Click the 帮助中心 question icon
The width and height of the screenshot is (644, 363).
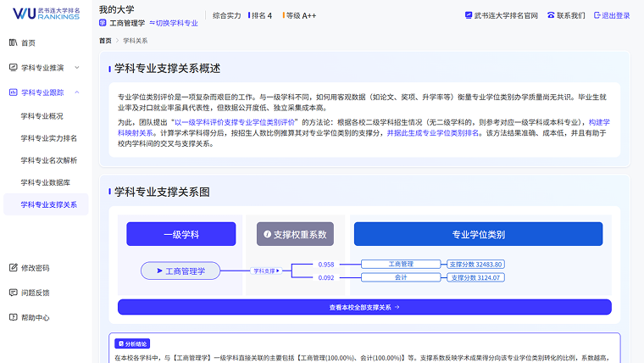coord(14,317)
